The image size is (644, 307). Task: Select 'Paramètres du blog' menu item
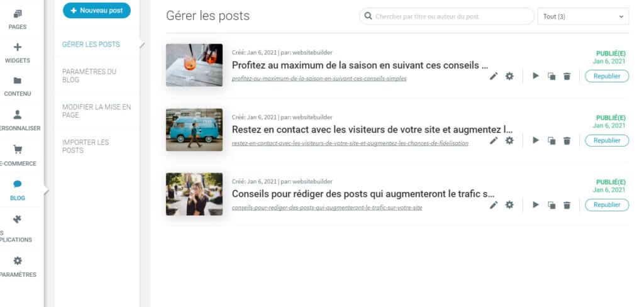97,75
